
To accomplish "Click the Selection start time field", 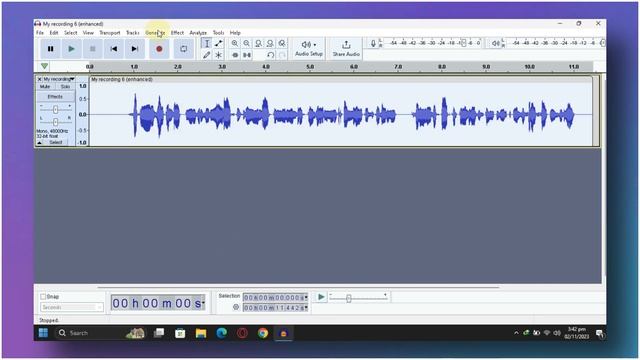I will (276, 297).
